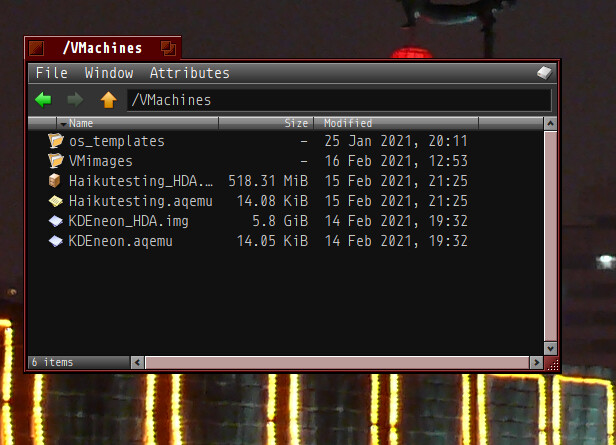
Task: Click the 14.05 KiB size value
Action: pyautogui.click(x=272, y=241)
